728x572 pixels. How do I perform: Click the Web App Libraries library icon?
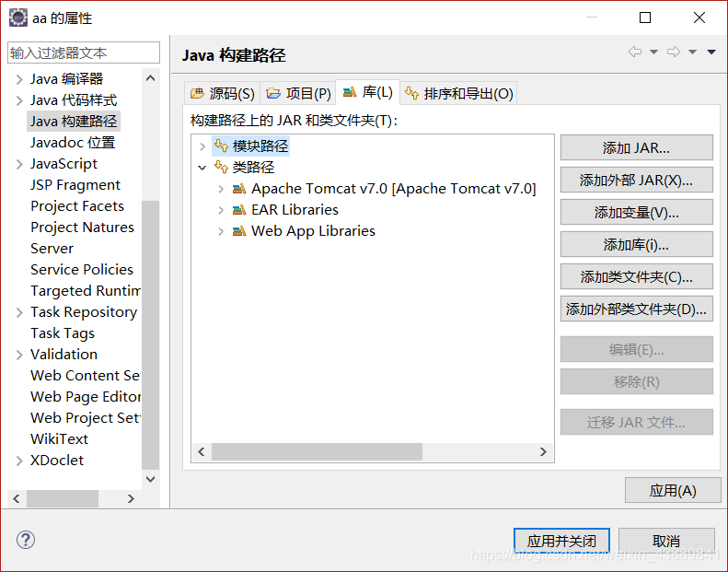(x=239, y=231)
